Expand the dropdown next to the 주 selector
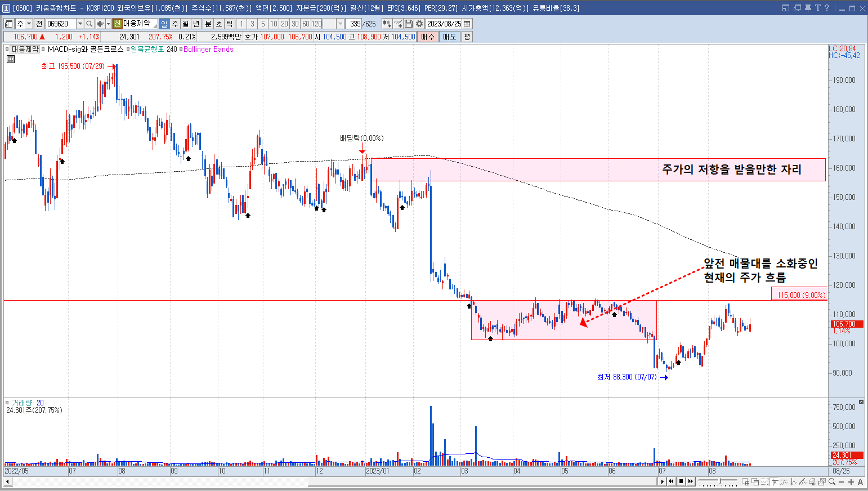 [29, 24]
